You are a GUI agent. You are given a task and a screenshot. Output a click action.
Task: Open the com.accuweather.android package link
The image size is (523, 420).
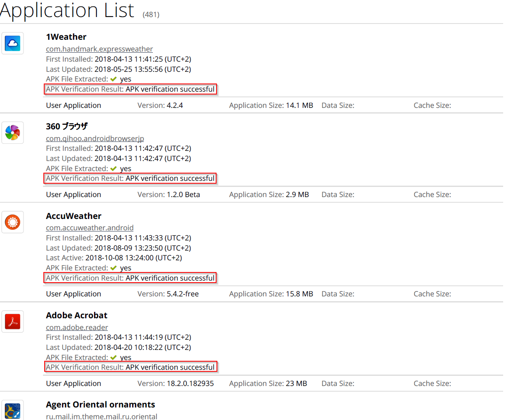[90, 228]
